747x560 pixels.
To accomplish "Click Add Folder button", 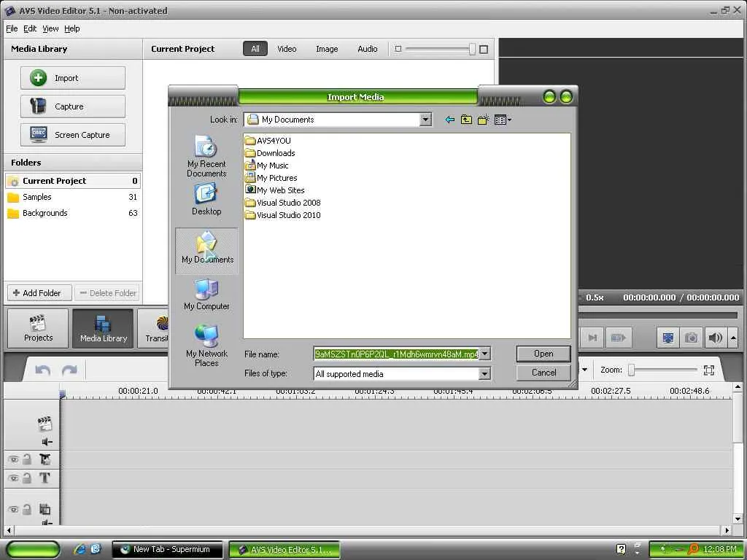I will click(39, 293).
